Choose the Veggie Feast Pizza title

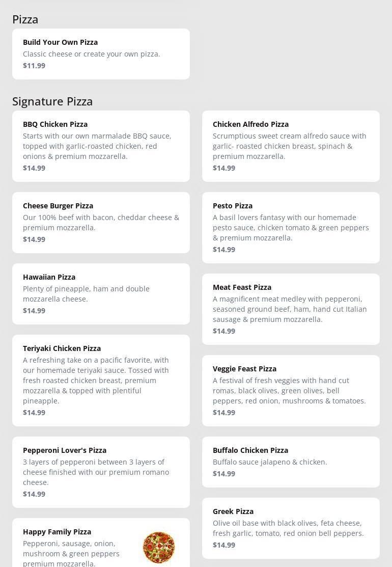(244, 369)
